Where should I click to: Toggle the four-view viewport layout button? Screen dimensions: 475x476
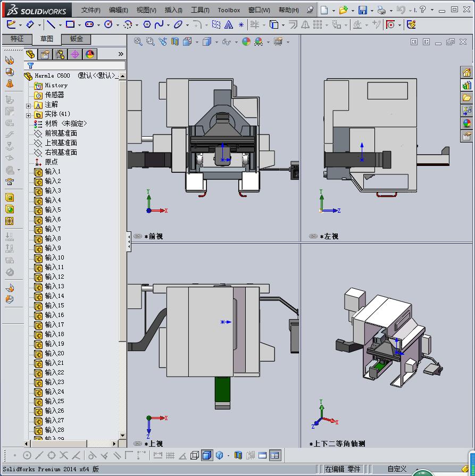tap(275, 455)
